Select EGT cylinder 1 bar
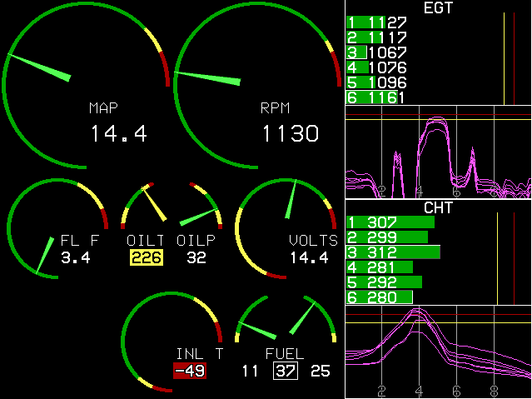The width and height of the screenshot is (532, 399). click(376, 22)
